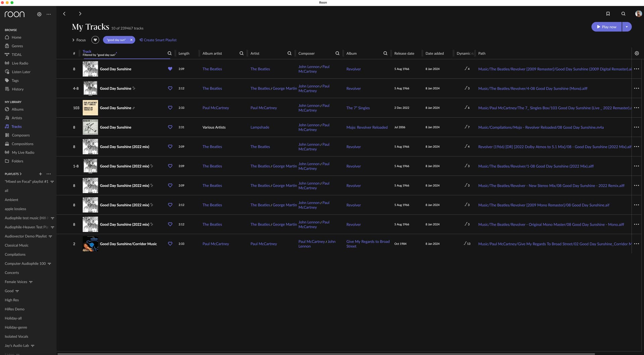Screen dimensions: 644x355
Task: Open George Martin artist link in row 4-8
Action: pyautogui.click(x=284, y=88)
